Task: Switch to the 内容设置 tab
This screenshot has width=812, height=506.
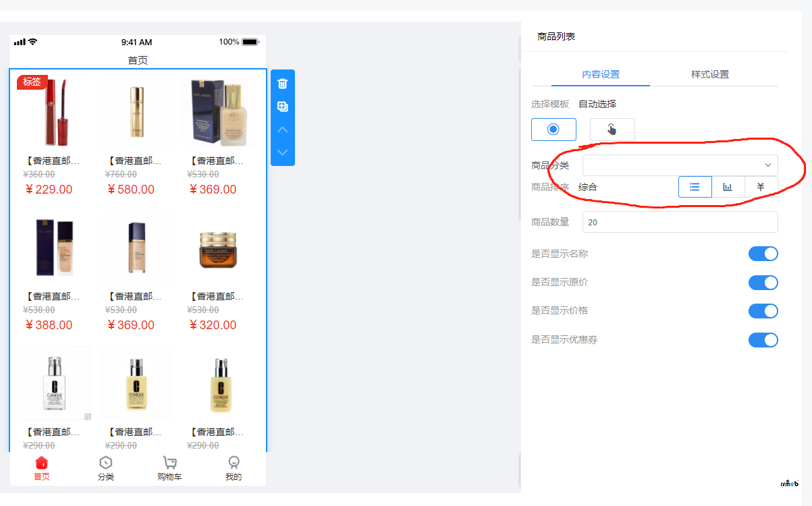Action: [601, 74]
